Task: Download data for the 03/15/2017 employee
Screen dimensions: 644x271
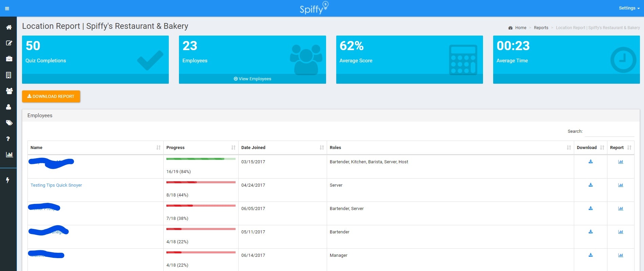Action: (x=590, y=162)
